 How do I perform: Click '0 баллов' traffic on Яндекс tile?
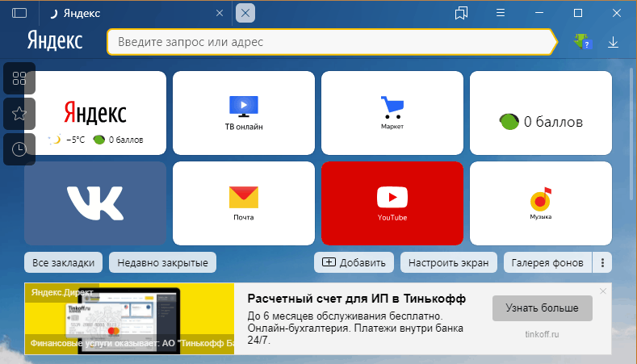118,140
